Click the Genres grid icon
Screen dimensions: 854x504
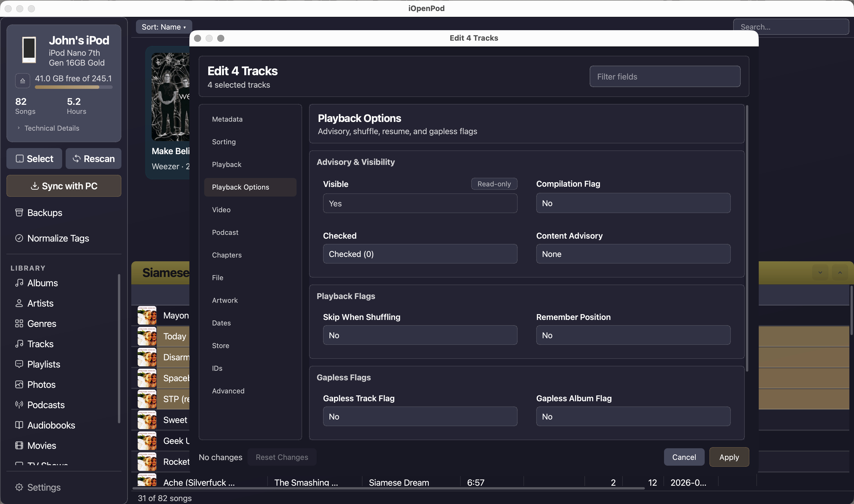[x=19, y=324]
